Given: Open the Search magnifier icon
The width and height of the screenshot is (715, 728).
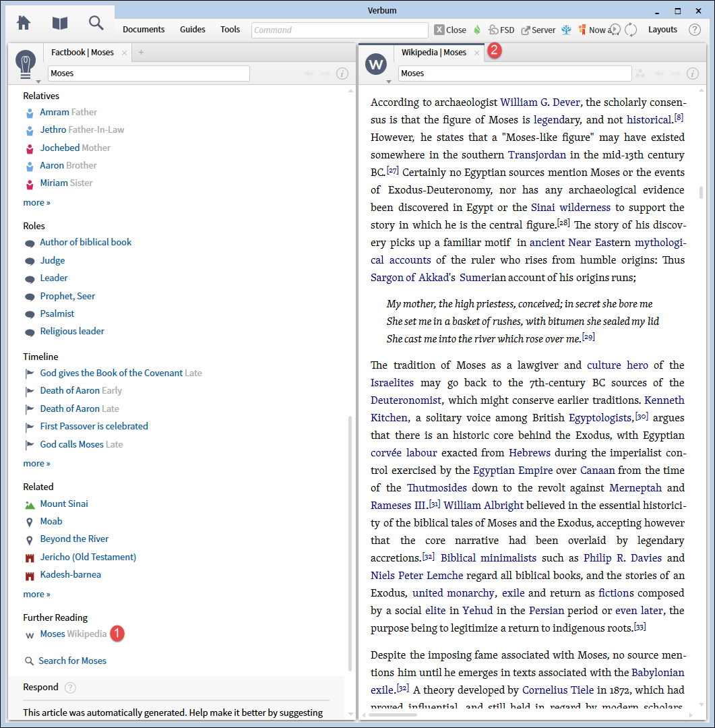Looking at the screenshot, I should (x=96, y=23).
